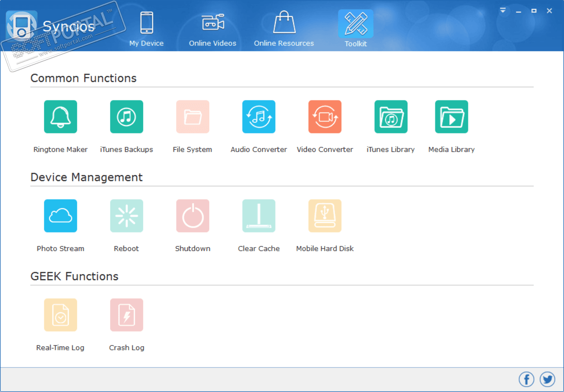Open the Photo Stream cloud icon
This screenshot has width=564, height=392.
click(x=60, y=216)
